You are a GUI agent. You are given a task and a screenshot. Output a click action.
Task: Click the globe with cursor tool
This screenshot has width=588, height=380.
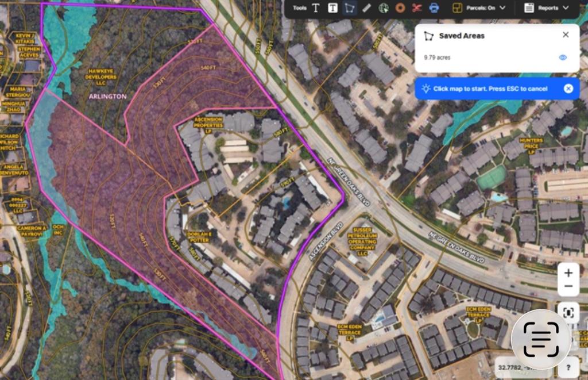384,8
